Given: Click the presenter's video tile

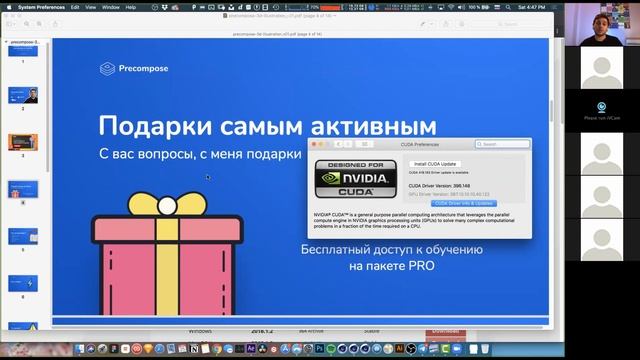Looking at the screenshot, I should click(602, 24).
